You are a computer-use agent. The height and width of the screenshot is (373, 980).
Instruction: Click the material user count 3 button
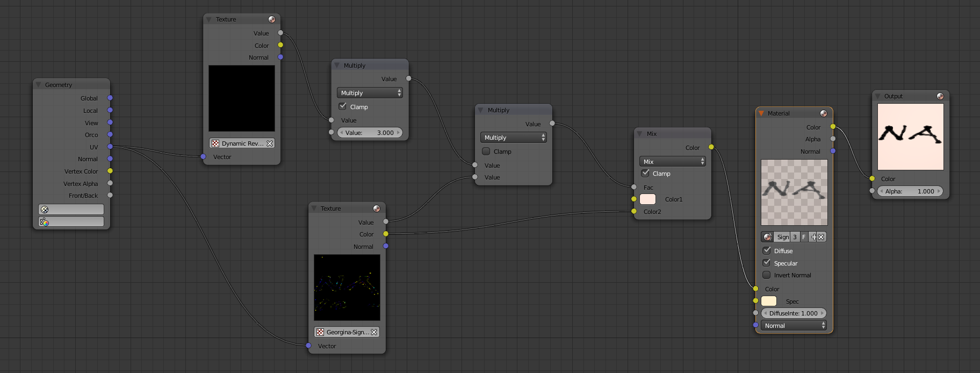(795, 237)
